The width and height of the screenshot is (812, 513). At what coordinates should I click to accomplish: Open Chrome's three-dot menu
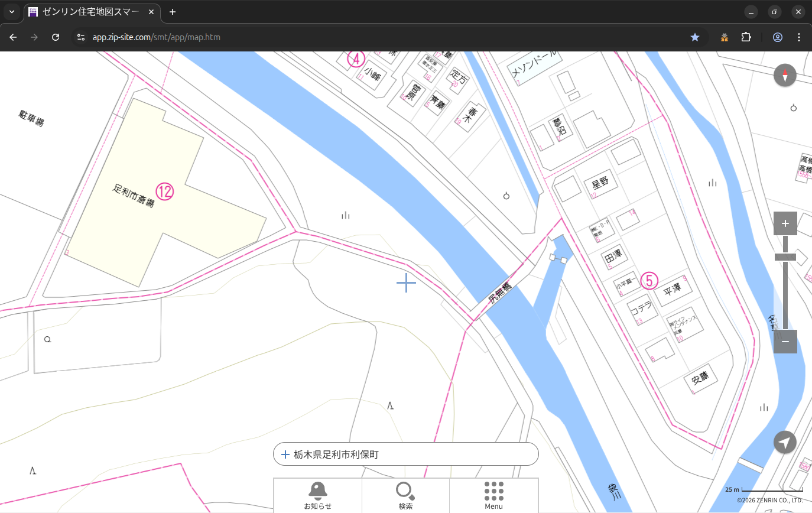click(799, 37)
